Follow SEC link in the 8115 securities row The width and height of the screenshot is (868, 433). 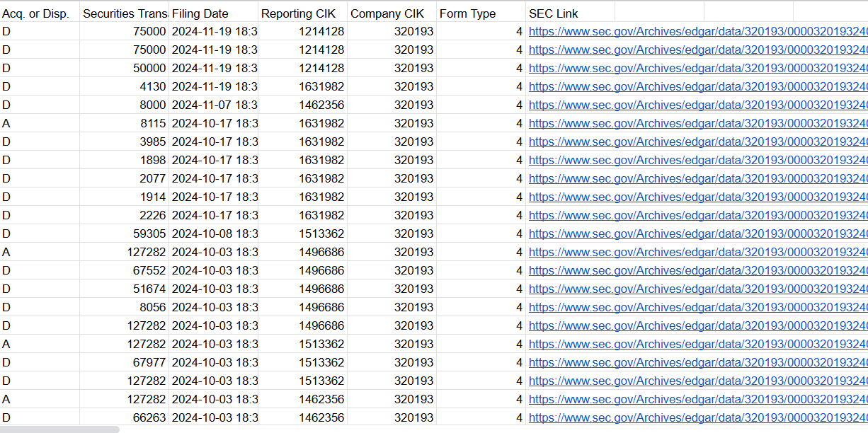pyautogui.click(x=697, y=123)
